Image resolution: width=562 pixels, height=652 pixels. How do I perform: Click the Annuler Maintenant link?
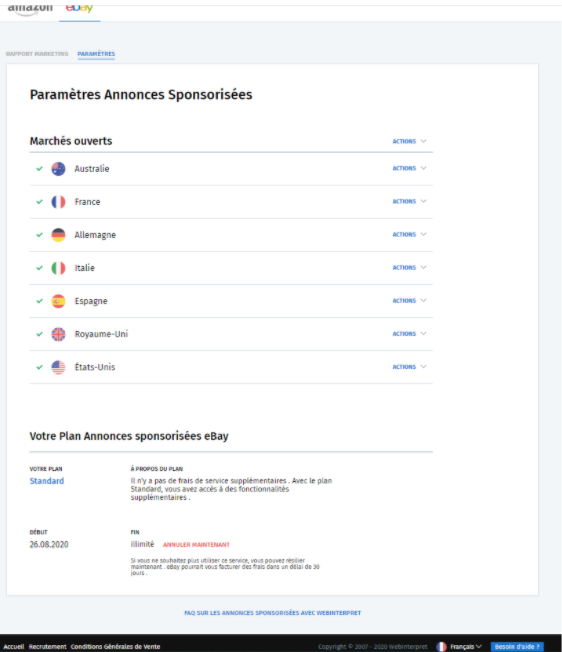click(x=196, y=545)
